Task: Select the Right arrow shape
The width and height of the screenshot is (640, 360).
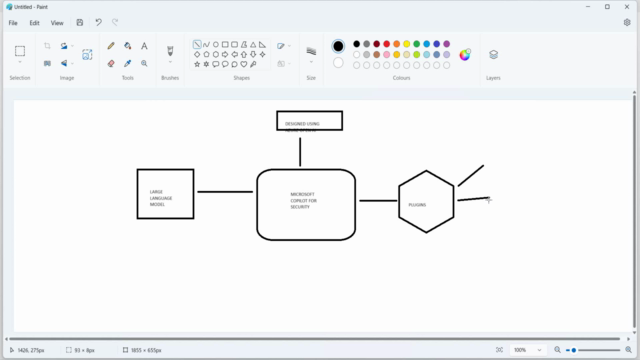Action: [x=225, y=54]
